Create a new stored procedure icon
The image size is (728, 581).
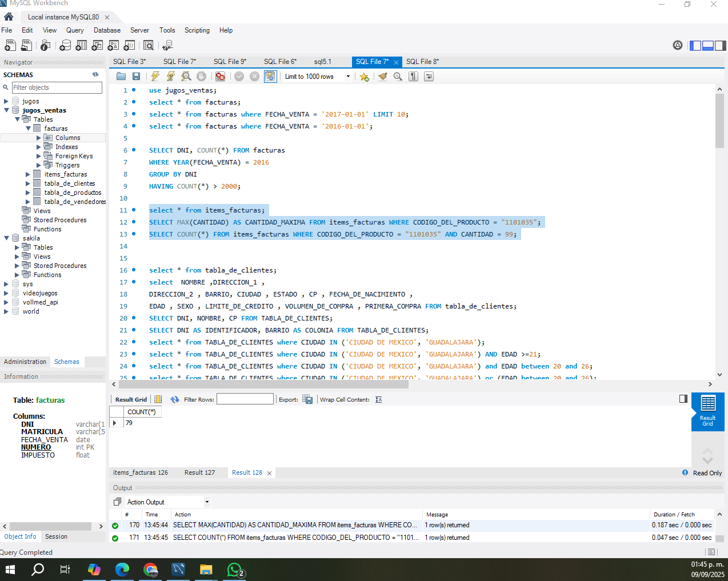click(114, 45)
